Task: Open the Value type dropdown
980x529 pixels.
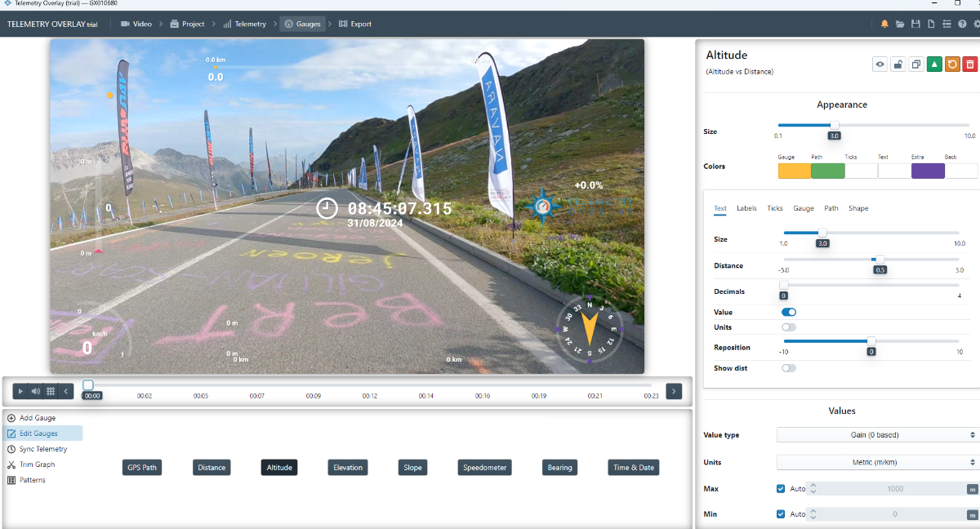Action: pos(876,435)
